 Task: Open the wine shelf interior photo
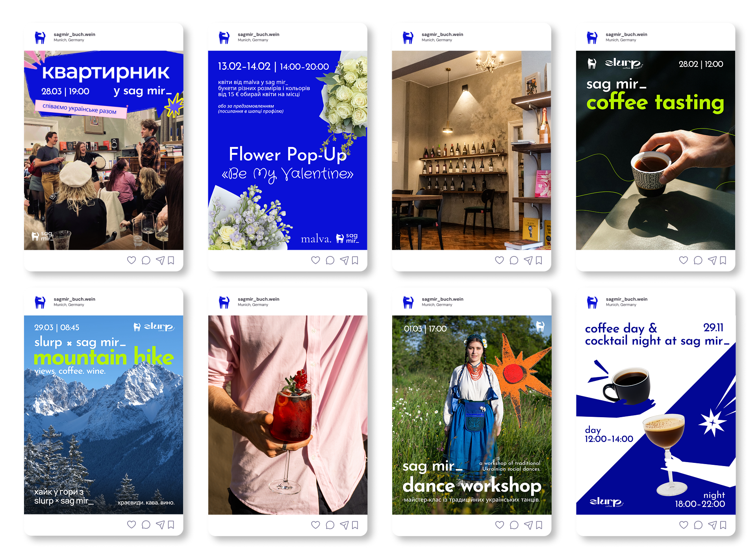pyautogui.click(x=471, y=150)
